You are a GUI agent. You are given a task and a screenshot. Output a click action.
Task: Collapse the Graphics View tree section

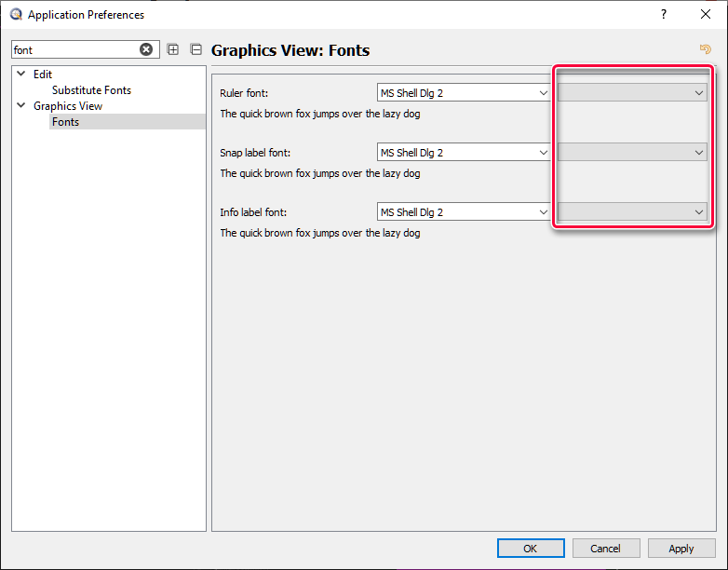[x=21, y=106]
